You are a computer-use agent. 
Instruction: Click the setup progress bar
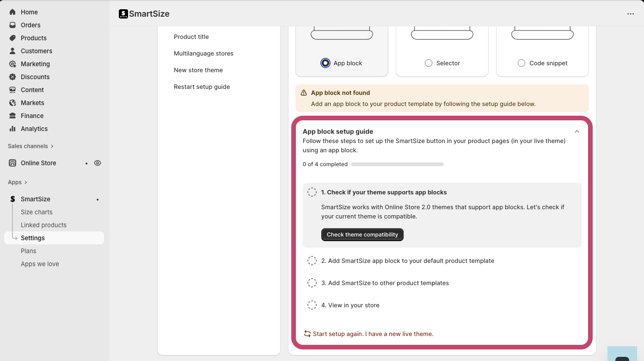pyautogui.click(x=397, y=164)
